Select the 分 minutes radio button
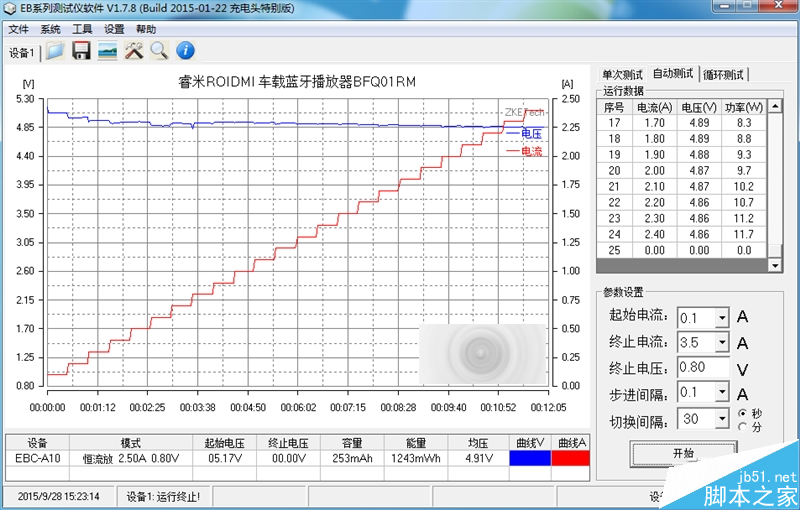Image resolution: width=800 pixels, height=510 pixels. (x=742, y=426)
